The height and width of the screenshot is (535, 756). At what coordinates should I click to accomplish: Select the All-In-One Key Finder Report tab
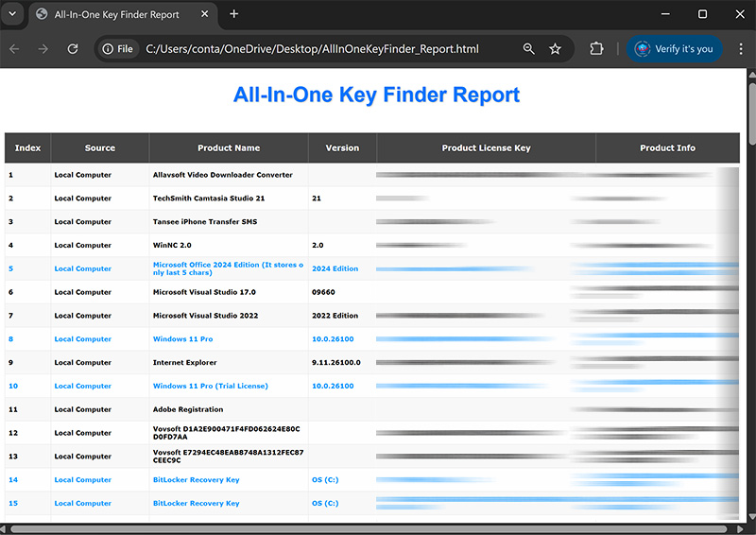coord(123,14)
